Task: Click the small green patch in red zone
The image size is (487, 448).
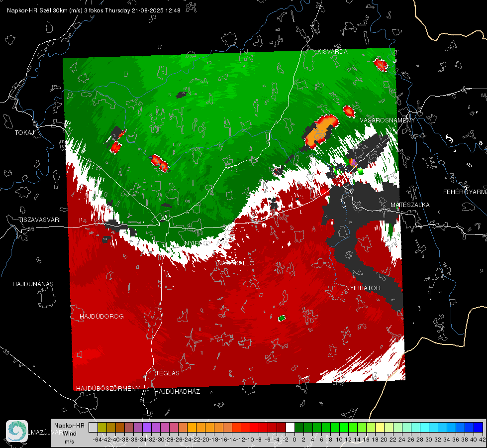Action: 282,318
